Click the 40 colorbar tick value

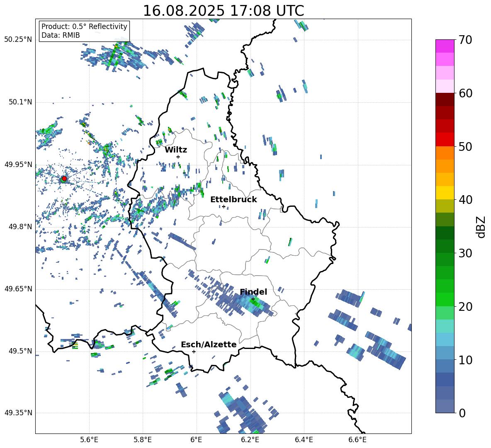pyautogui.click(x=465, y=200)
